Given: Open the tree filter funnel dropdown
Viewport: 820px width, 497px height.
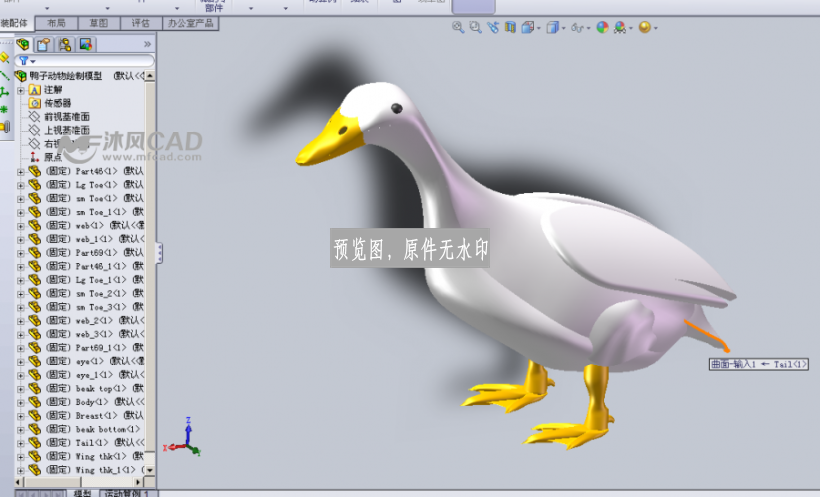Looking at the screenshot, I should [27, 61].
